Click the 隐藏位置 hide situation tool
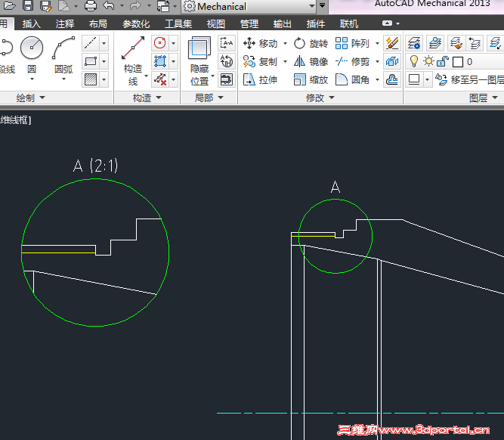Screen dimensions: 504x440 coord(200,61)
